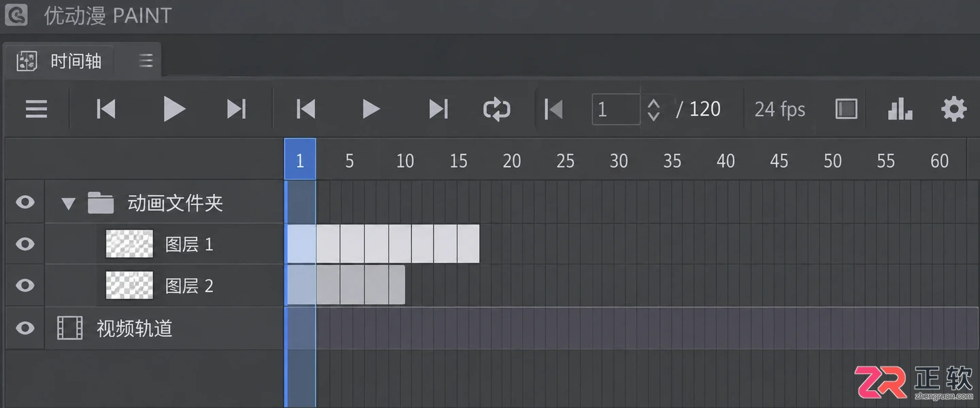Select the last frame cell of 图层 2

[397, 286]
